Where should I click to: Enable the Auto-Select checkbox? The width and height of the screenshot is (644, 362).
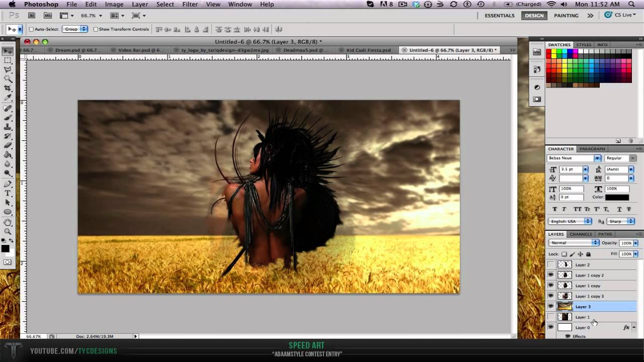[x=31, y=29]
